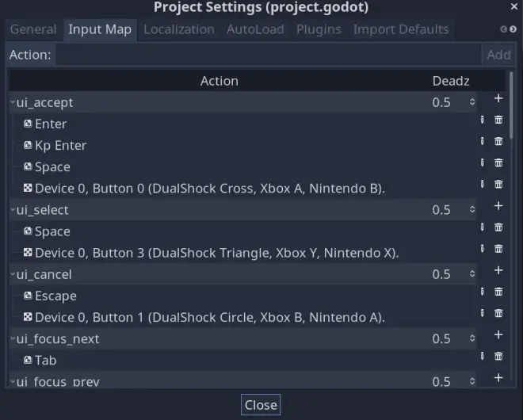Edit the Button 1 joypad binding

tap(482, 313)
